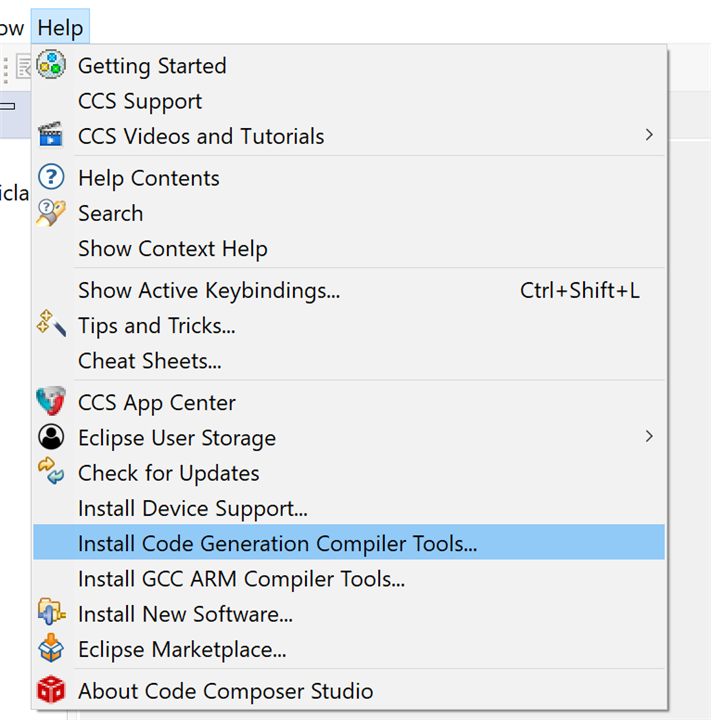Launch CCS App Center
Screen dimensions: 711x720
click(x=349, y=403)
